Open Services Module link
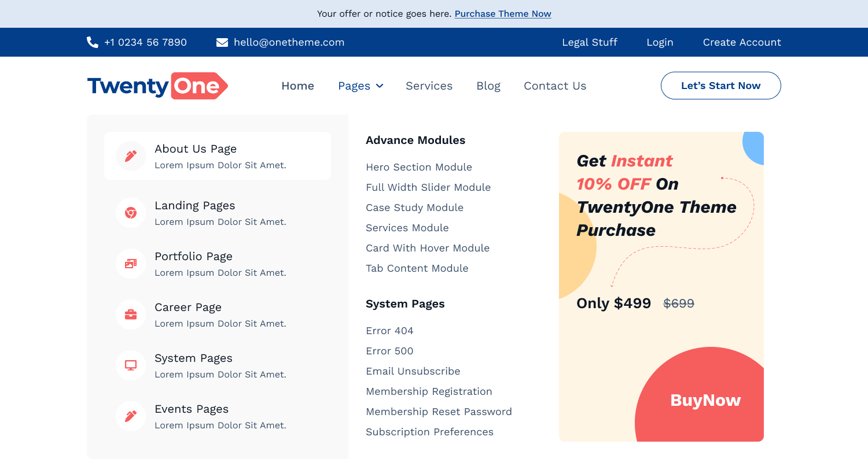The height and width of the screenshot is (459, 868). click(407, 228)
